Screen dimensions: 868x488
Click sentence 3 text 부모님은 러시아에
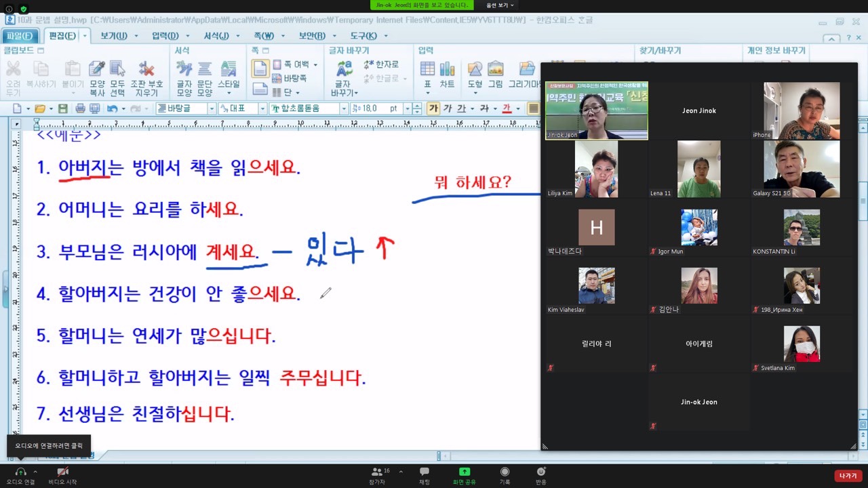click(x=127, y=252)
